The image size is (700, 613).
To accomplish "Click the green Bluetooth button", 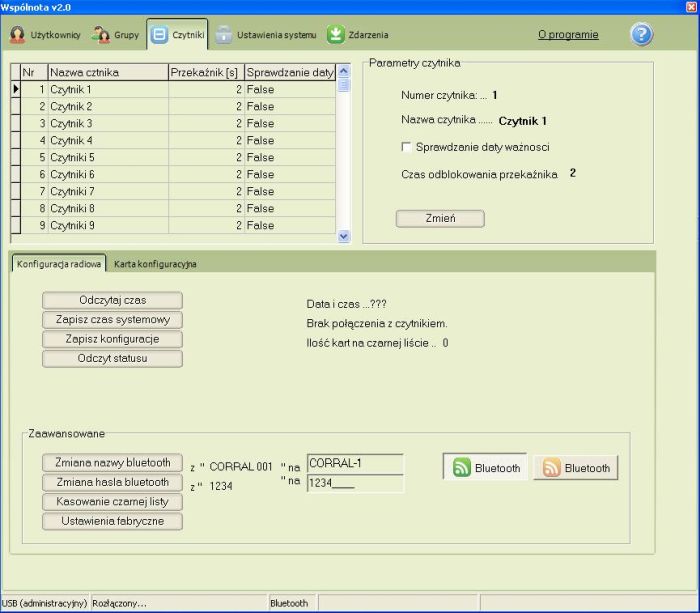I will tap(487, 468).
